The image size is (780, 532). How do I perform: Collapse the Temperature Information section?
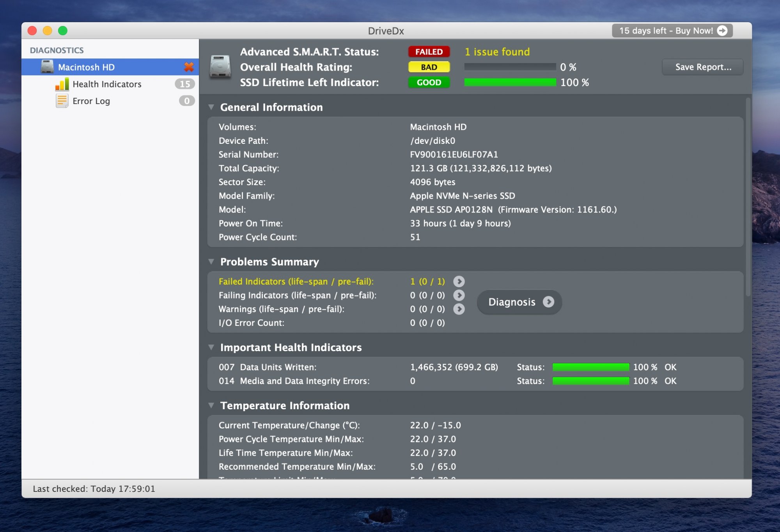(211, 405)
